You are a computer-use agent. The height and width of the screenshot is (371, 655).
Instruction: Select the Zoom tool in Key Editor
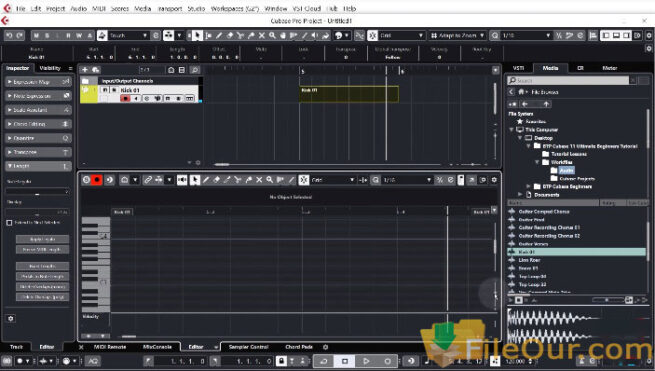pos(270,180)
